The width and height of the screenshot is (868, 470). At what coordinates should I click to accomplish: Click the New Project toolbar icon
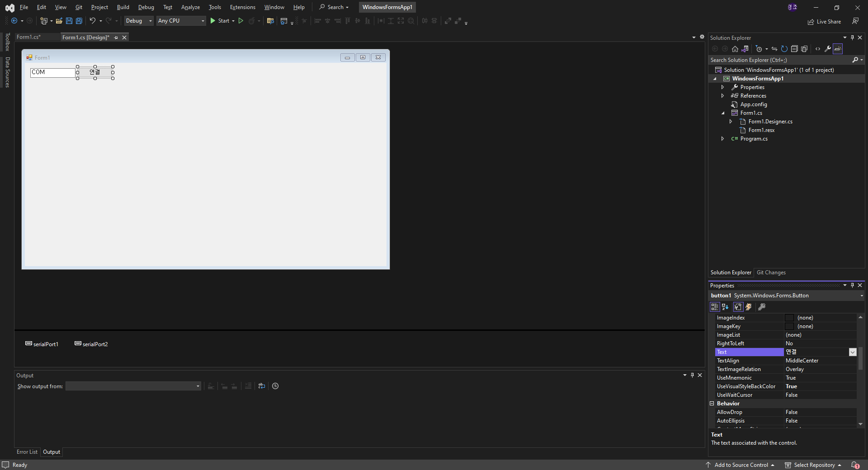pos(44,21)
